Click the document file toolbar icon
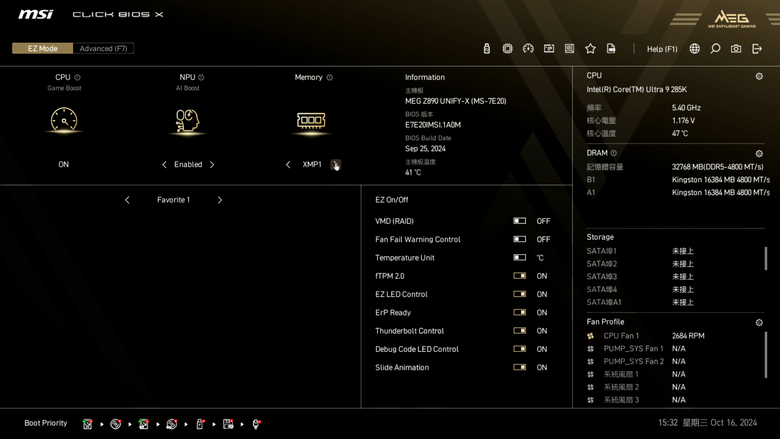Image resolution: width=780 pixels, height=439 pixels. point(611,48)
